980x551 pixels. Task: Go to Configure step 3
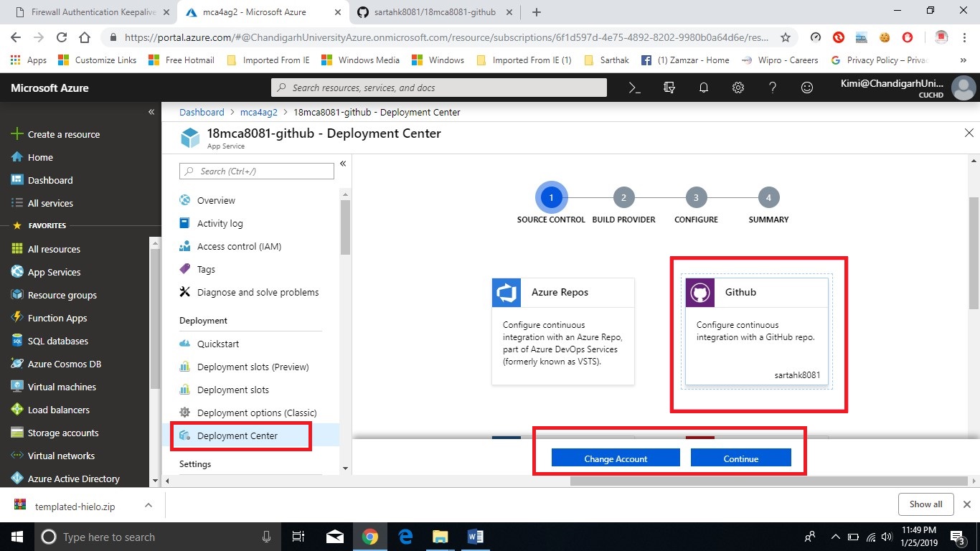tap(696, 197)
